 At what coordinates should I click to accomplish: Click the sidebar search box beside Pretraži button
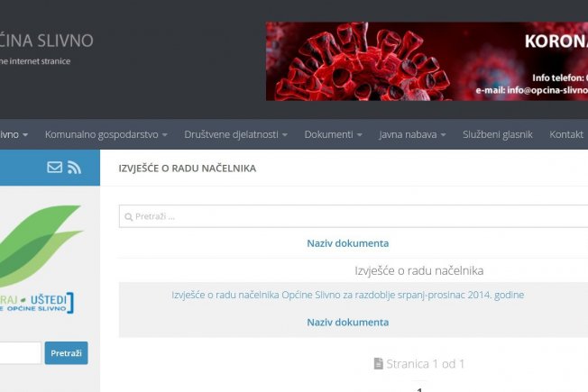point(18,353)
